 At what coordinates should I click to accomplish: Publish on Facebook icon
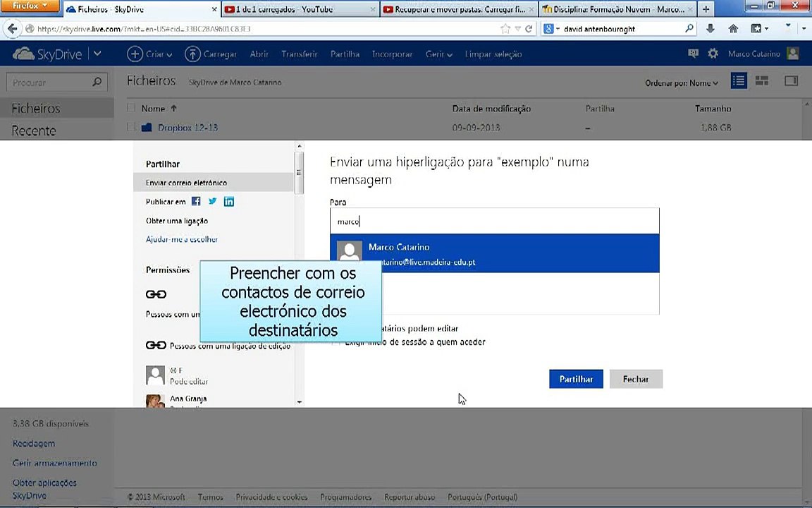(196, 201)
